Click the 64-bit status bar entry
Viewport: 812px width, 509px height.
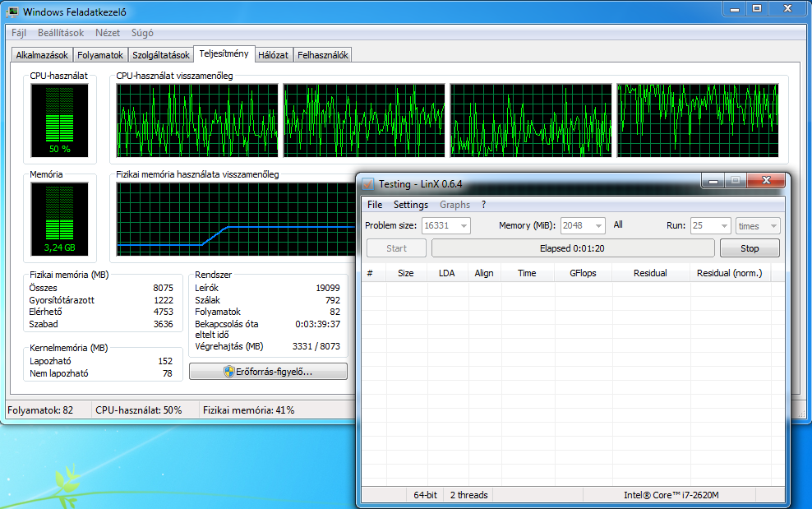click(x=425, y=495)
